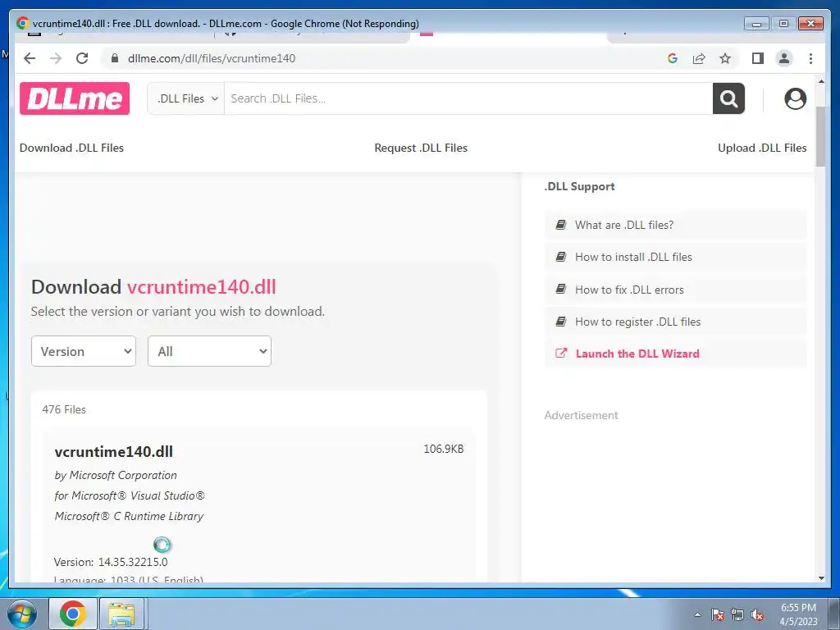Click the address bar URL
The height and width of the screenshot is (630, 840).
pos(212,58)
